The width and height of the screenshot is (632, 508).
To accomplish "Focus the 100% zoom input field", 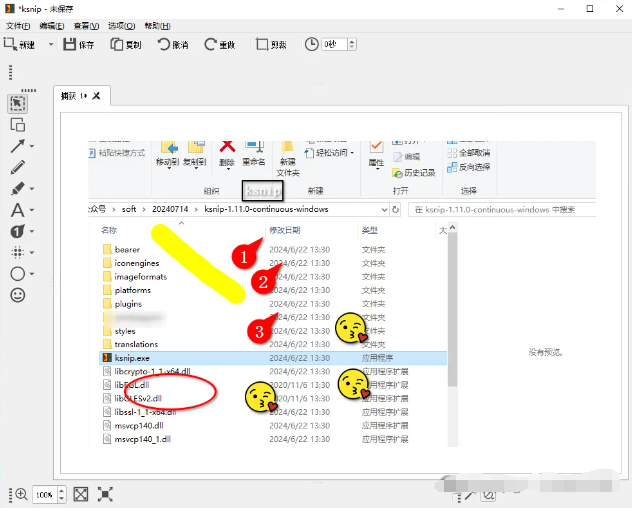I will (x=45, y=494).
